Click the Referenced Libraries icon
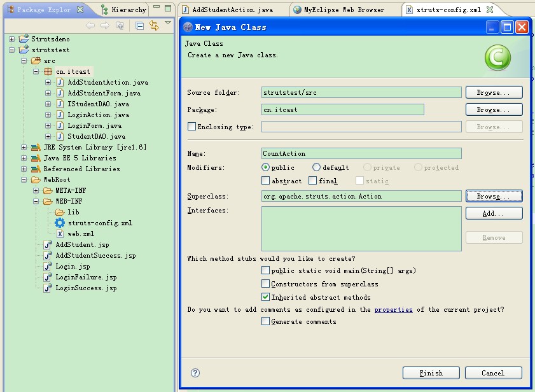The image size is (535, 392). coord(36,169)
